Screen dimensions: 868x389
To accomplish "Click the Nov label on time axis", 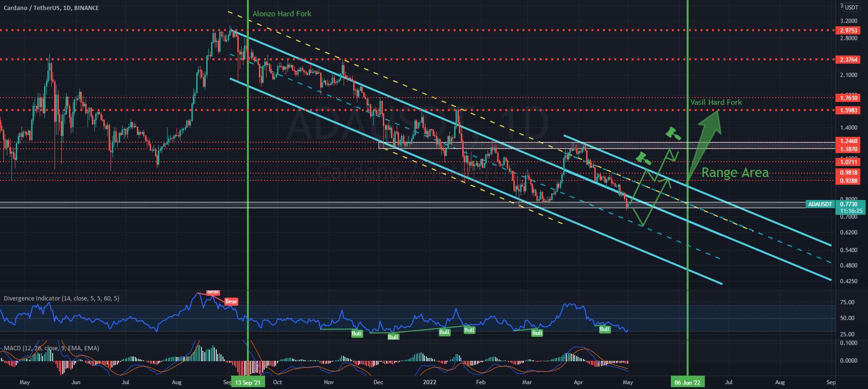I will pos(328,382).
